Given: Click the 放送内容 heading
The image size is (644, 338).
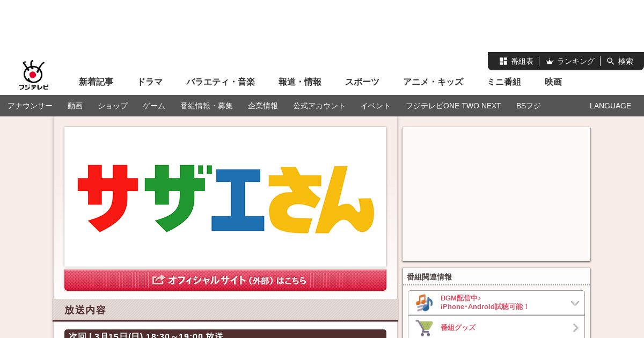Looking at the screenshot, I should (85, 310).
